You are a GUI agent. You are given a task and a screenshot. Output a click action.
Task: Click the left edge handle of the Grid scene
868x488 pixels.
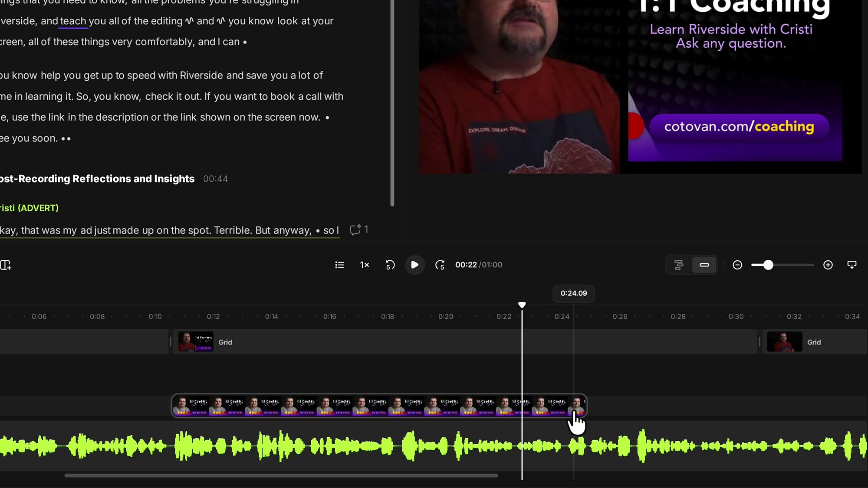[x=171, y=342]
